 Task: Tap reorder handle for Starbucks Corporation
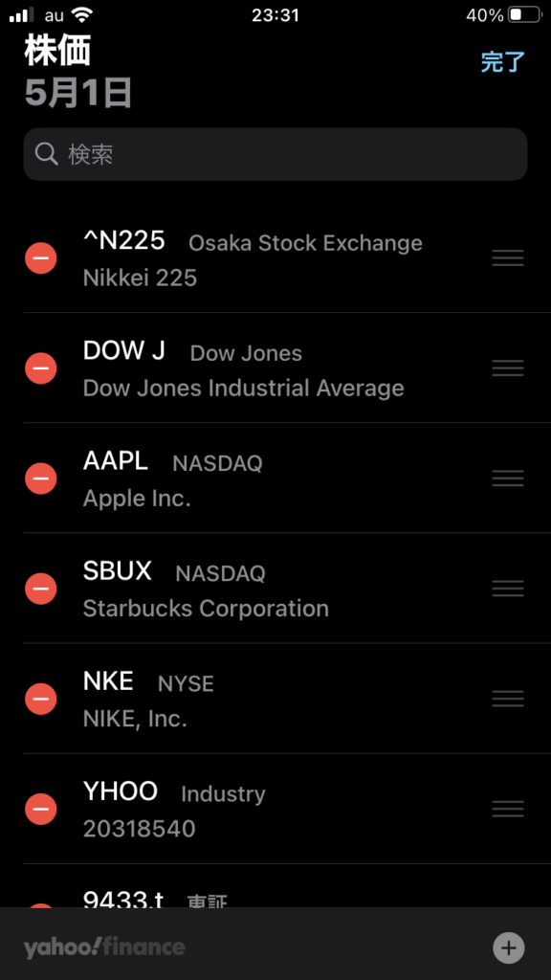pos(508,589)
